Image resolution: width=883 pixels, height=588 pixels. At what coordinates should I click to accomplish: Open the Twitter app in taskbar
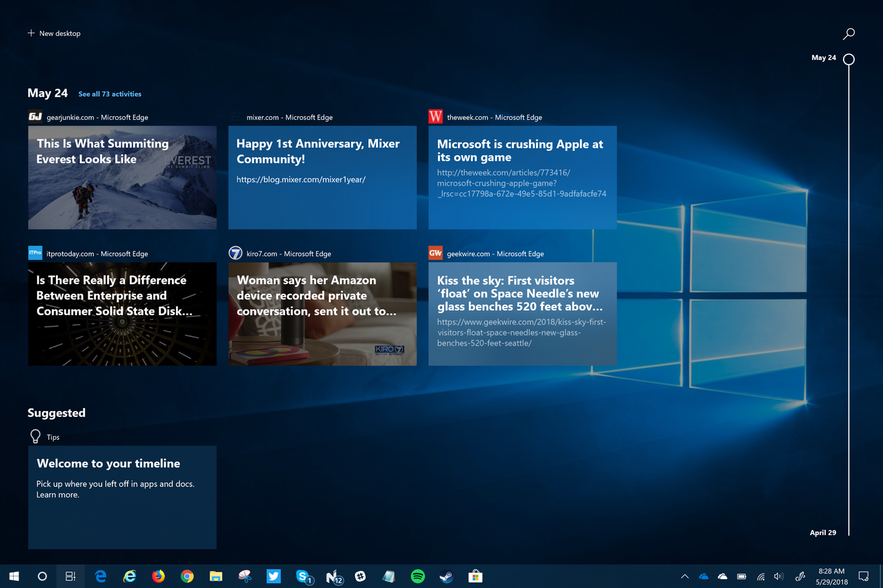pos(274,576)
